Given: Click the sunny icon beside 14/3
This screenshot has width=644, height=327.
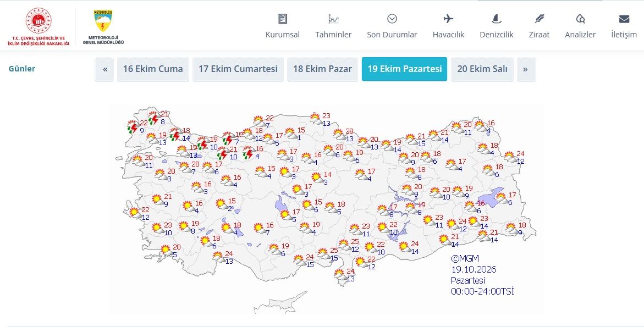Looking at the screenshot, I should pyautogui.click(x=316, y=178).
